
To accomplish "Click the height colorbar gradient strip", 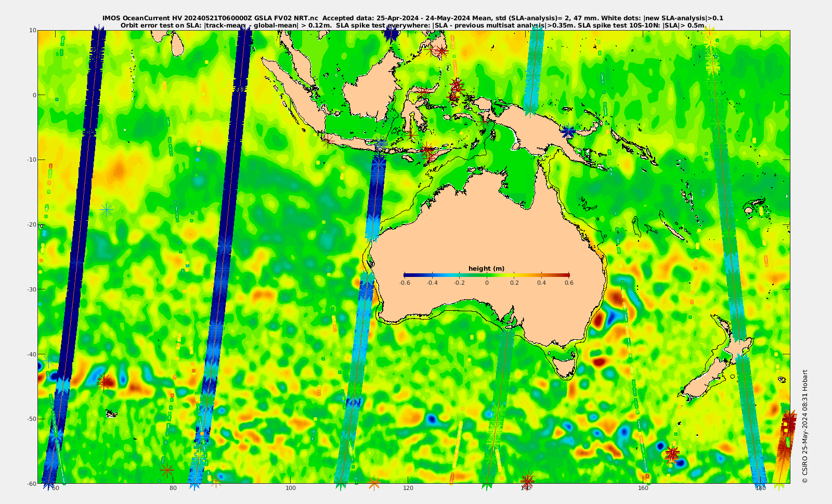I will coord(487,275).
